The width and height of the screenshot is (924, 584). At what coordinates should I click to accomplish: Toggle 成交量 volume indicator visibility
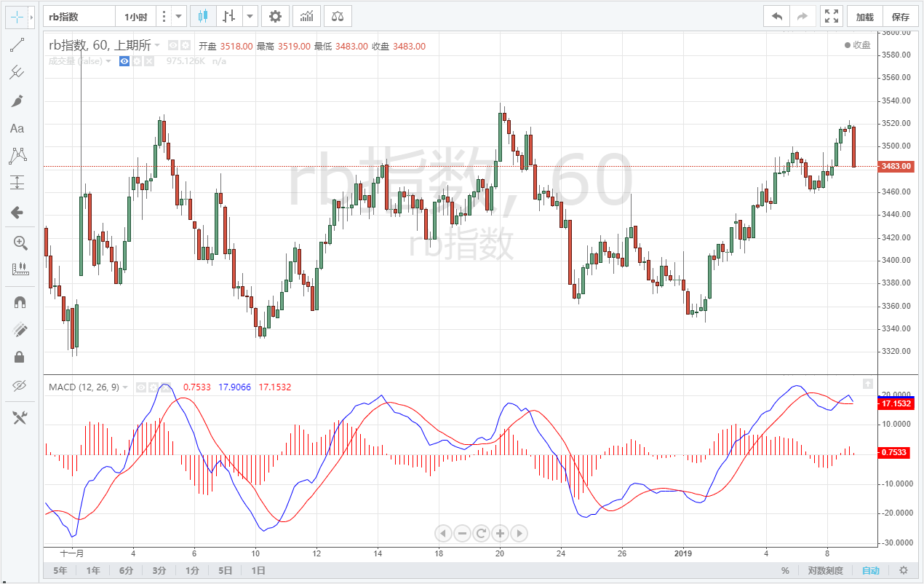pyautogui.click(x=125, y=61)
